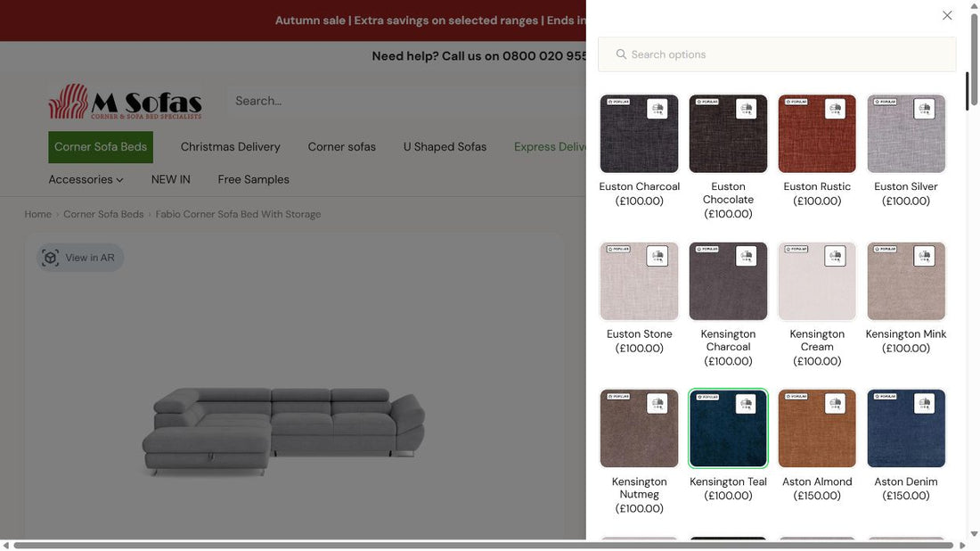Open sofa preview icon on Euston Stone

pyautogui.click(x=657, y=256)
